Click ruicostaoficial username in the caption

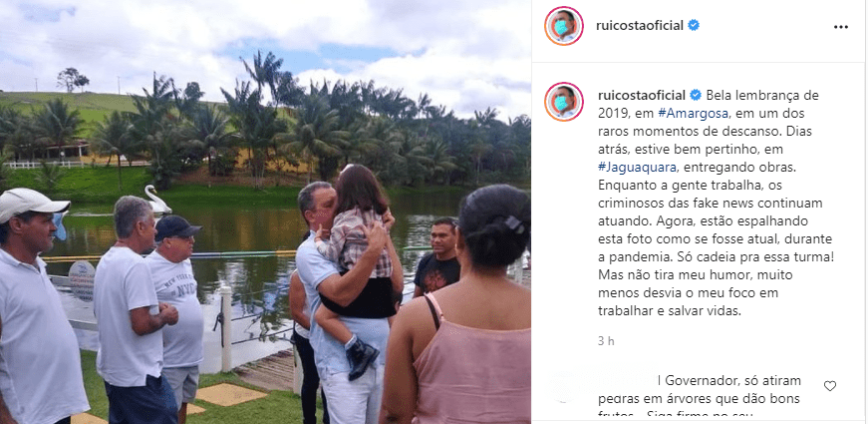pos(642,95)
